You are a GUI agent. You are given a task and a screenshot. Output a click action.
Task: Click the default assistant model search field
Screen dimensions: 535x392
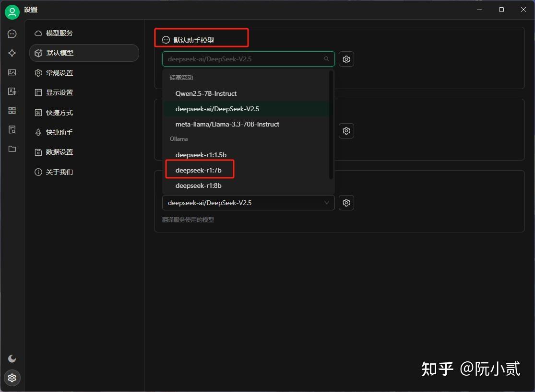(248, 59)
